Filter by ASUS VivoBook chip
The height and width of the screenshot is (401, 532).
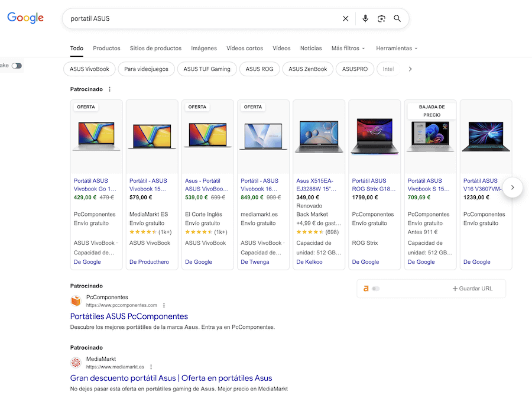90,69
